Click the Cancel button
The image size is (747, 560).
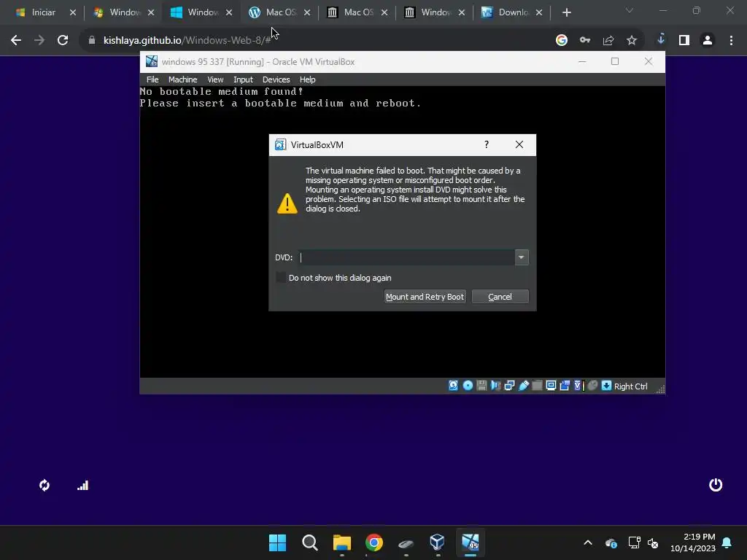[x=500, y=297]
